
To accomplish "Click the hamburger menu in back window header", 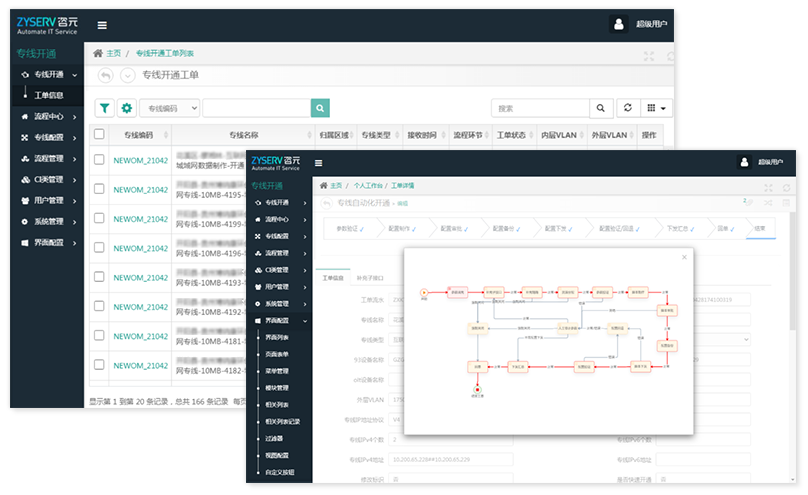I will (102, 25).
